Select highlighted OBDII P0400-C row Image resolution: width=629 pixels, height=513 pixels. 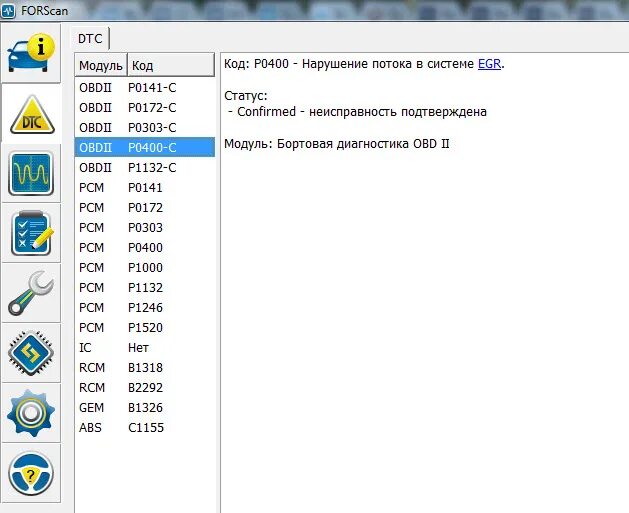[x=145, y=147]
